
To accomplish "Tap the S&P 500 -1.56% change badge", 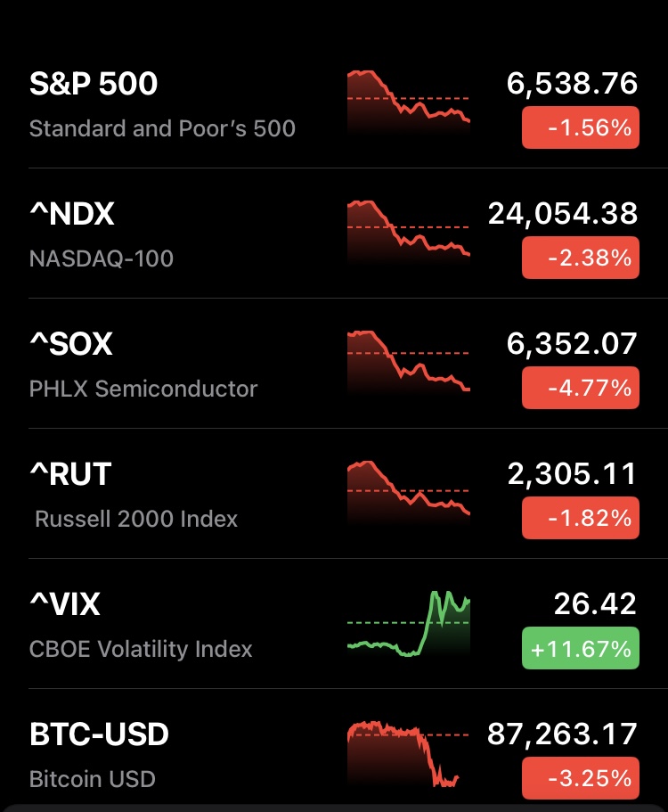I will pyautogui.click(x=580, y=128).
